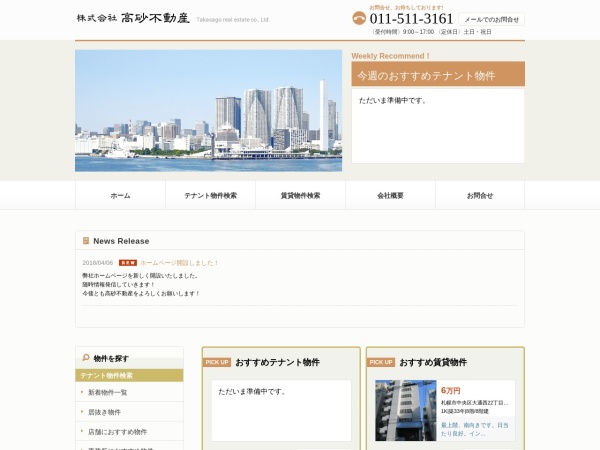Click the magnifier icon beside 物件を探す

pyautogui.click(x=86, y=358)
